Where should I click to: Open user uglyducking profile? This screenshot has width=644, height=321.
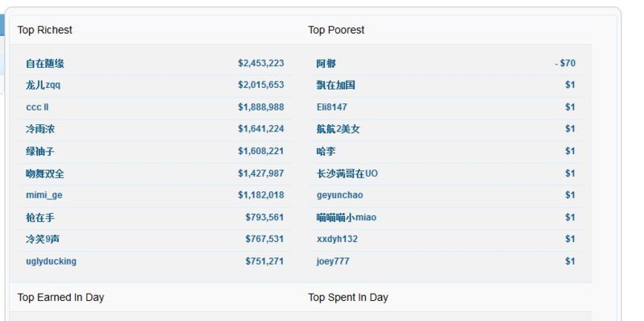[51, 261]
